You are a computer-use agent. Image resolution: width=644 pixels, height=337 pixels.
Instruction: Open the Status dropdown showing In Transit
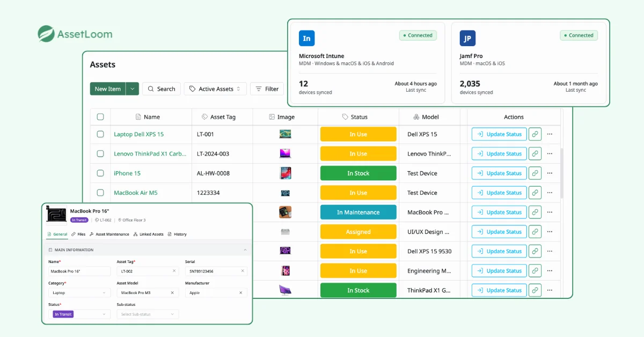[79, 314]
